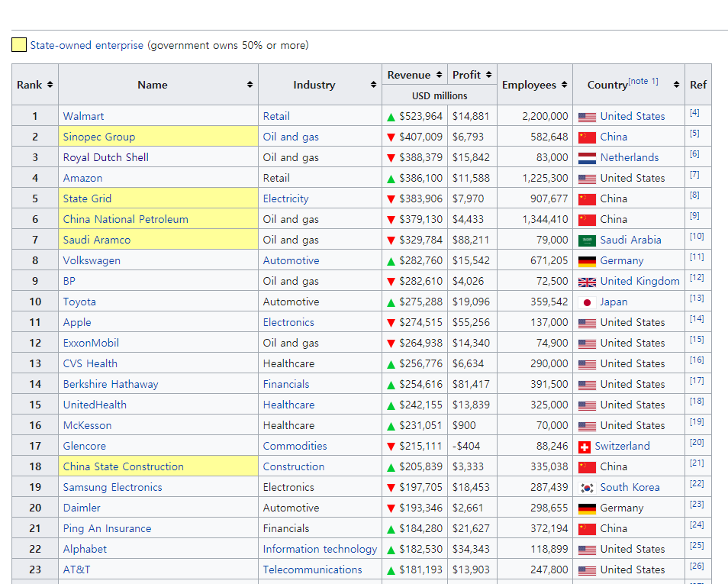Screen dimensions: 728x584
Task: Open the State-owned enterprise link
Action: [87, 45]
